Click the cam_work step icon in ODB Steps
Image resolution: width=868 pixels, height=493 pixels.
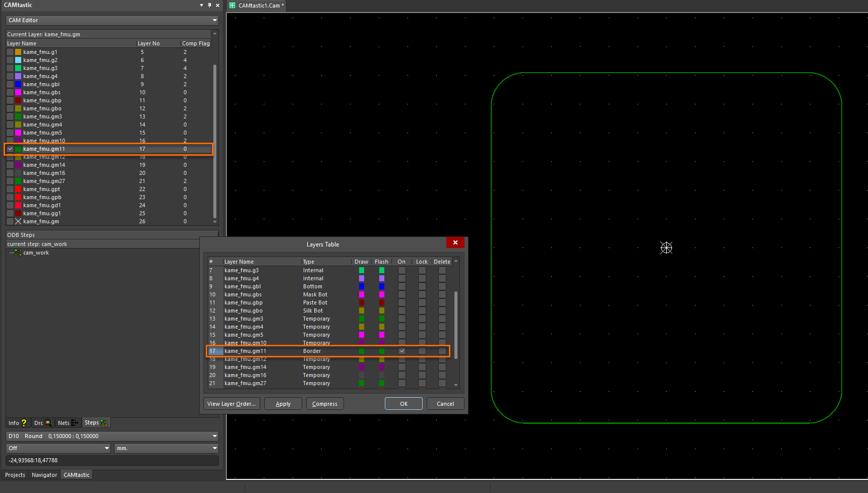[x=18, y=253]
